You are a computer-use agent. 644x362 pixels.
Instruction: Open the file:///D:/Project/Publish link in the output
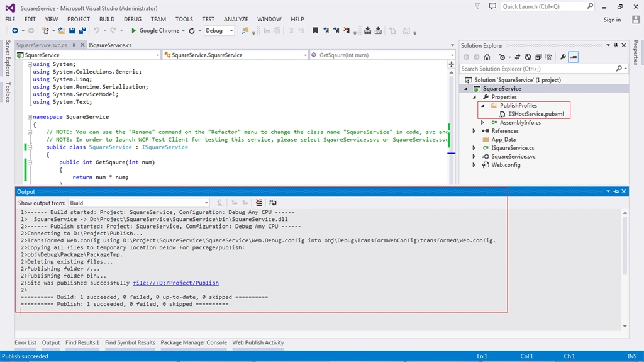click(x=176, y=283)
